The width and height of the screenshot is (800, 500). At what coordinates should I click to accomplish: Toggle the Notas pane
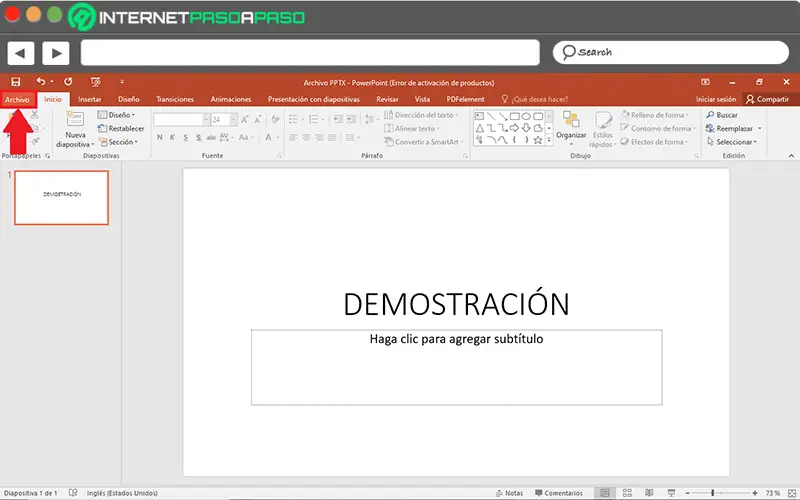click(x=508, y=493)
